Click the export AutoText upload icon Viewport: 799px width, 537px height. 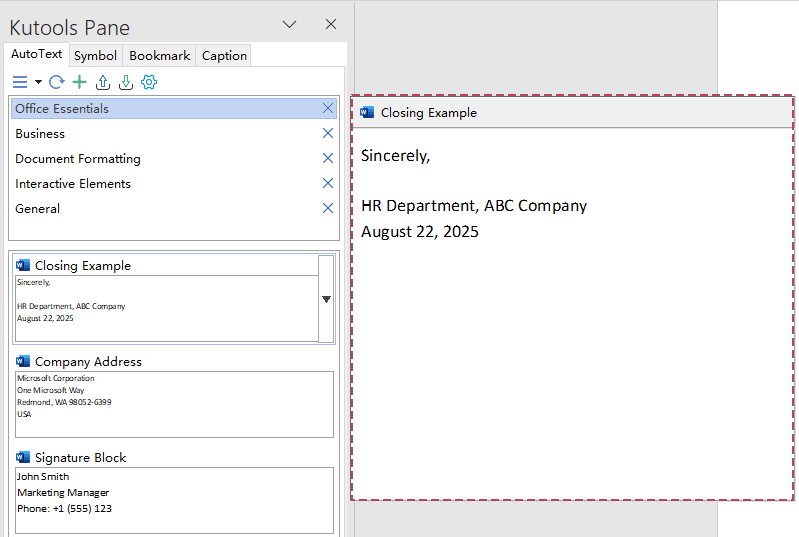(x=103, y=82)
